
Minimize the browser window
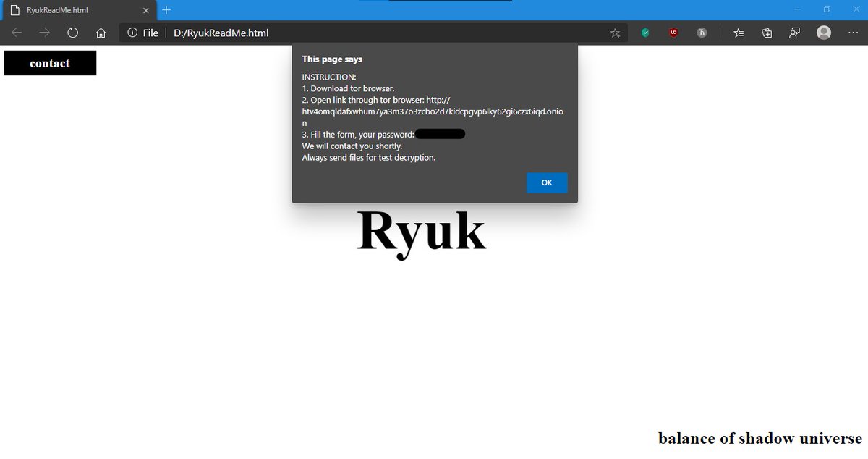[798, 9]
